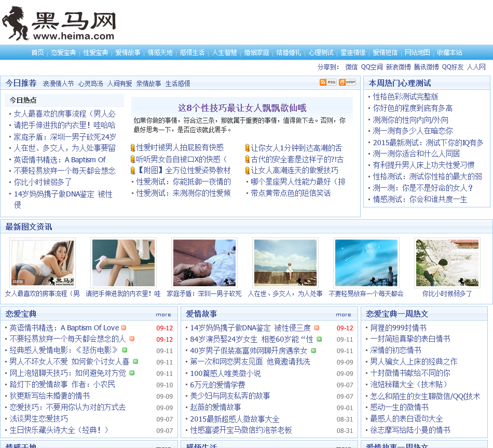This screenshot has width=493, height=448.
Task: Open hot item 你比小时候弱多了
Action: [x=43, y=182]
